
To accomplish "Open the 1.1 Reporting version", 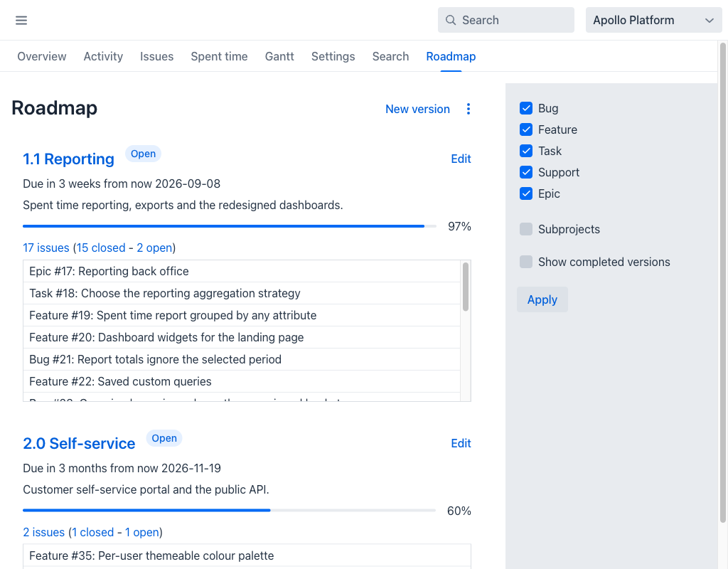I will (69, 159).
